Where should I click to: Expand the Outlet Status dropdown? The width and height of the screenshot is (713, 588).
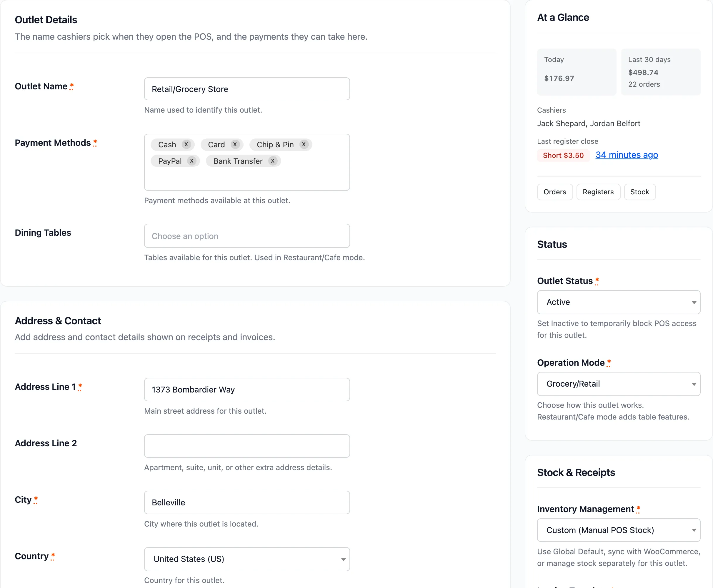(x=619, y=302)
